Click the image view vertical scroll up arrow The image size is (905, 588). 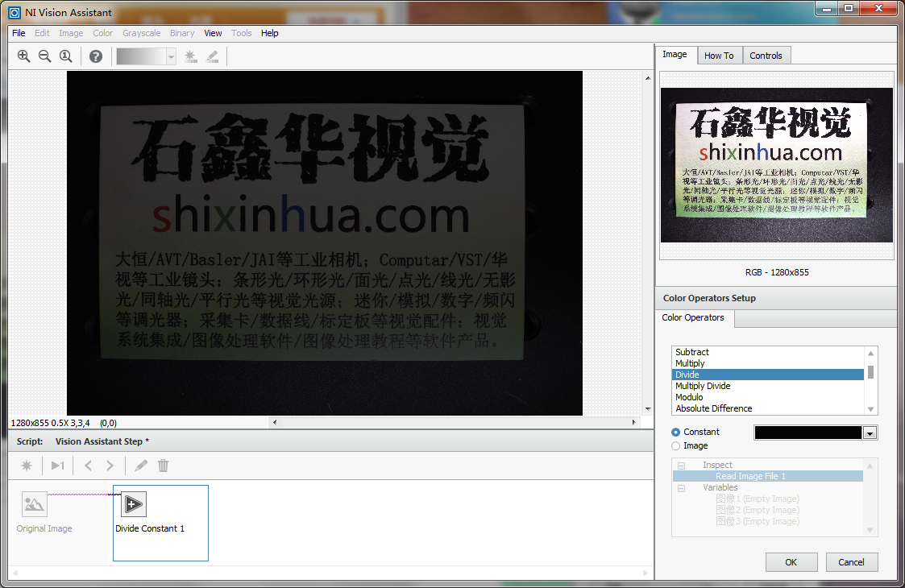tap(648, 77)
